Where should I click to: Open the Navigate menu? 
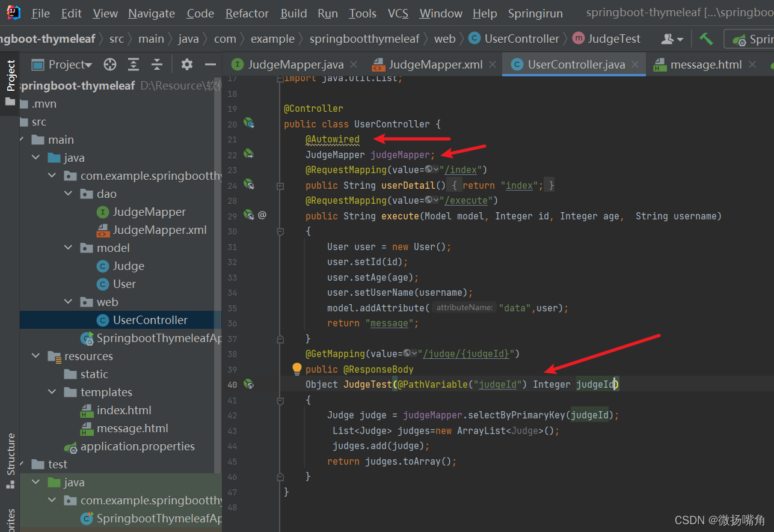point(152,13)
